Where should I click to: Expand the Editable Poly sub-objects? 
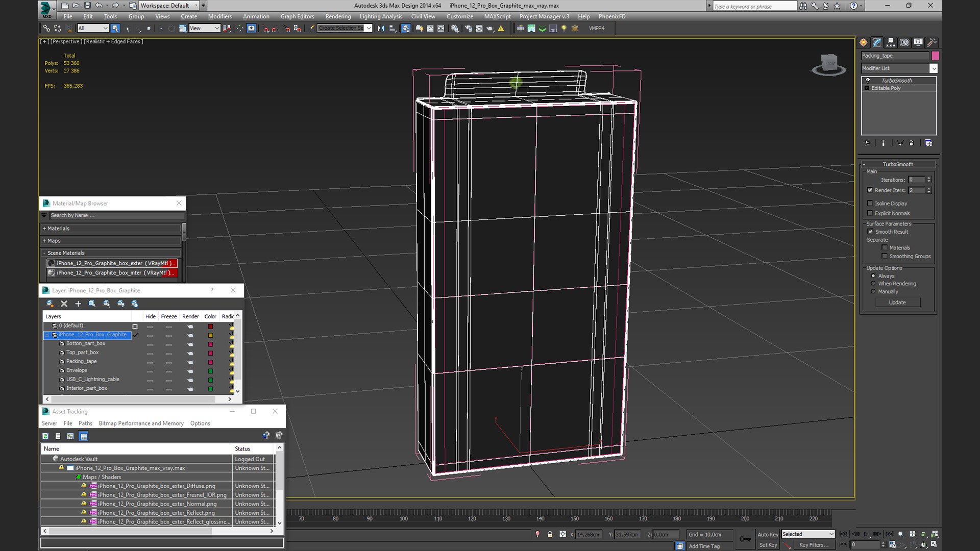tap(867, 88)
